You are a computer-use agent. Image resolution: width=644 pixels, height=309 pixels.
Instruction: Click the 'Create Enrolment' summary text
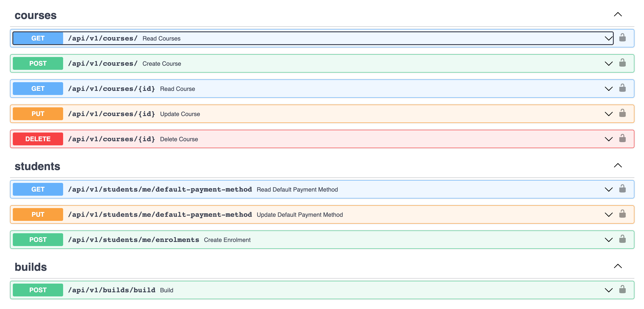(x=227, y=240)
